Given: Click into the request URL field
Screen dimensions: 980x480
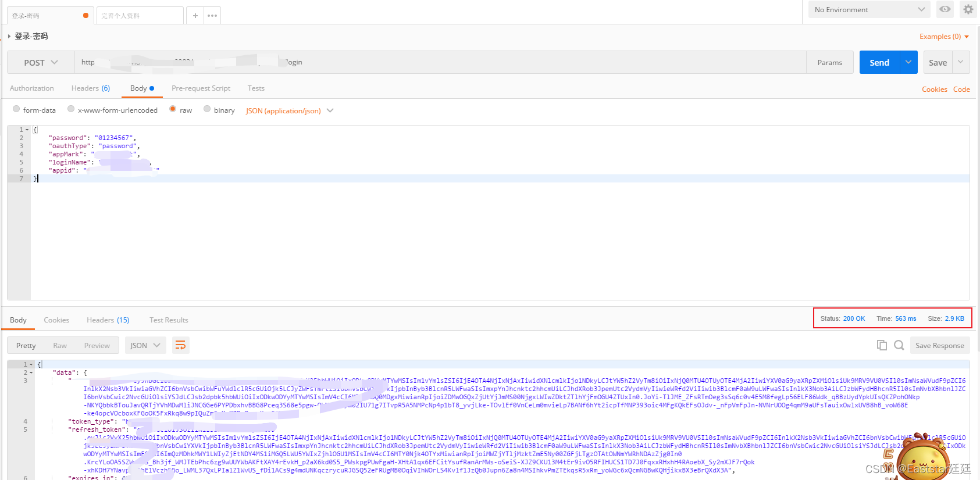Looking at the screenshot, I should coord(440,62).
